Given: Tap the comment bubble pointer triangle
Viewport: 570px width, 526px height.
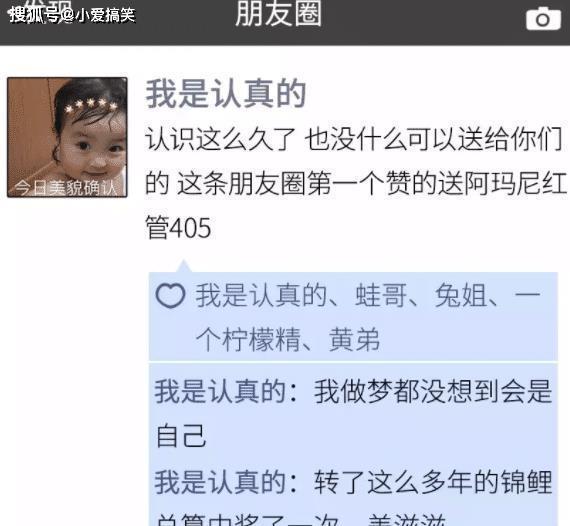Looking at the screenshot, I should click(184, 266).
